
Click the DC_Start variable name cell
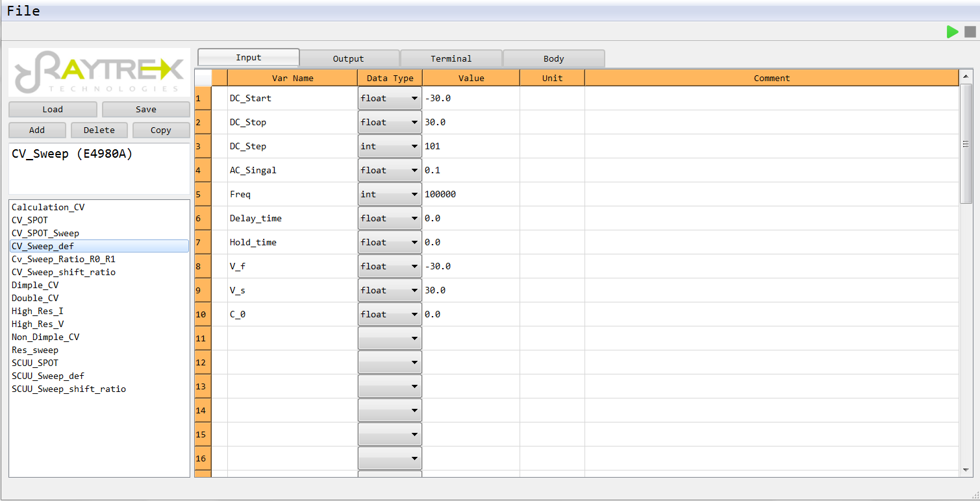point(292,98)
